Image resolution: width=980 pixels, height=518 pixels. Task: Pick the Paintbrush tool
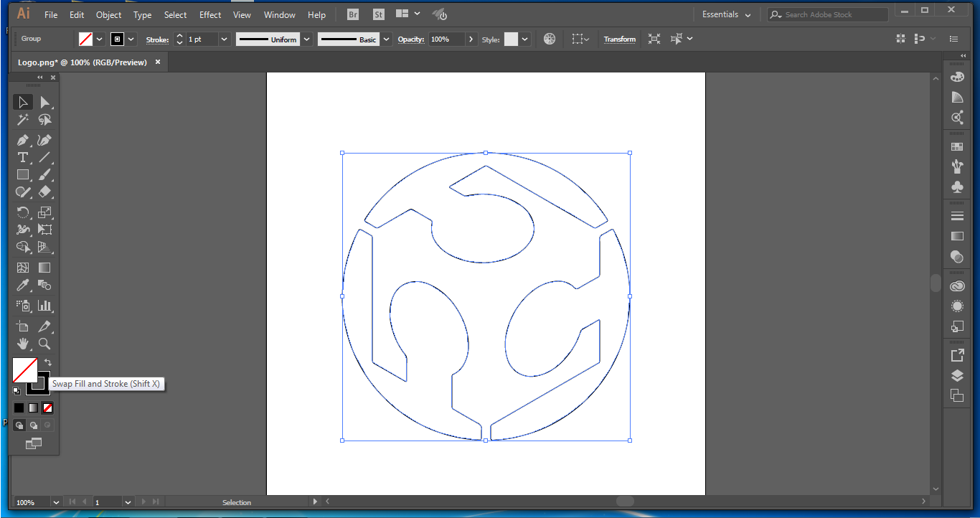click(x=44, y=174)
